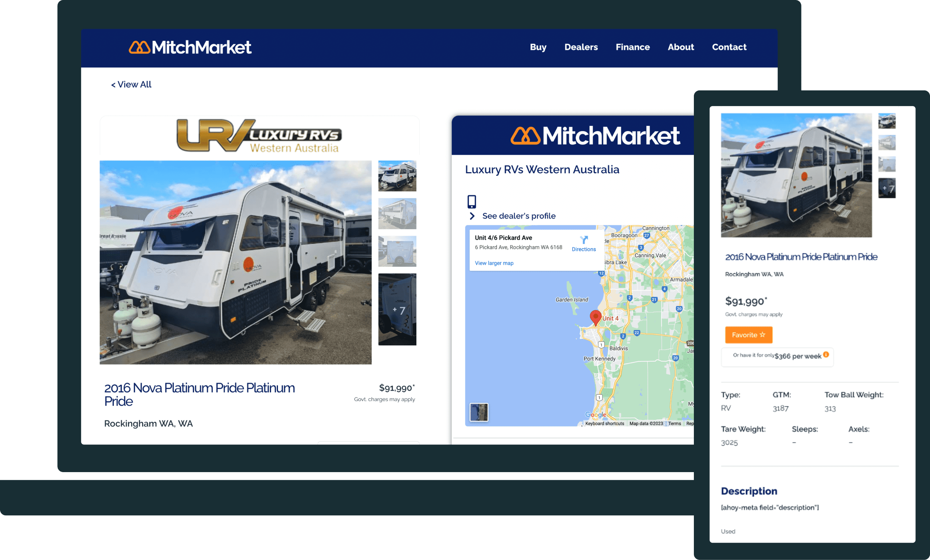Select the first mobile gallery thumbnail

click(x=887, y=121)
